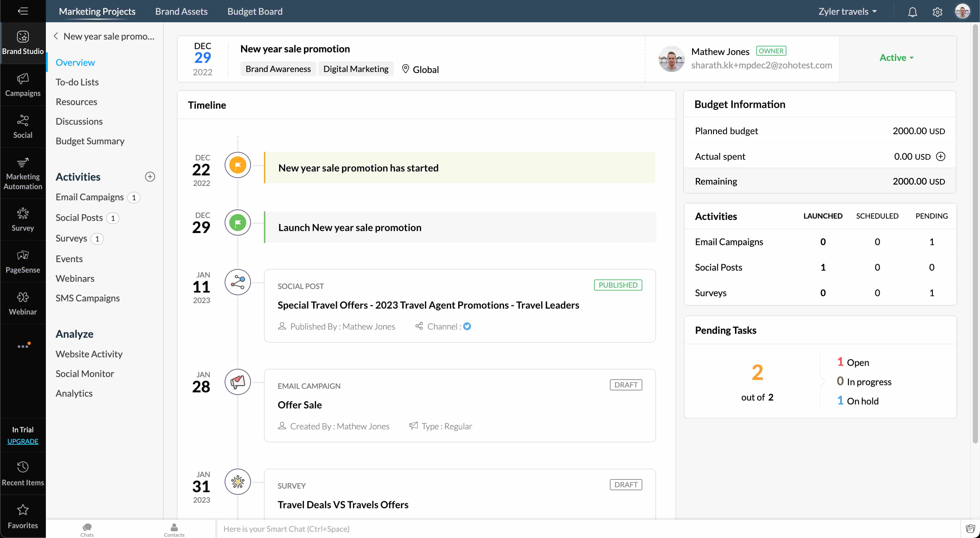Click the UPGRADE link
This screenshot has height=538, width=980.
tap(22, 441)
